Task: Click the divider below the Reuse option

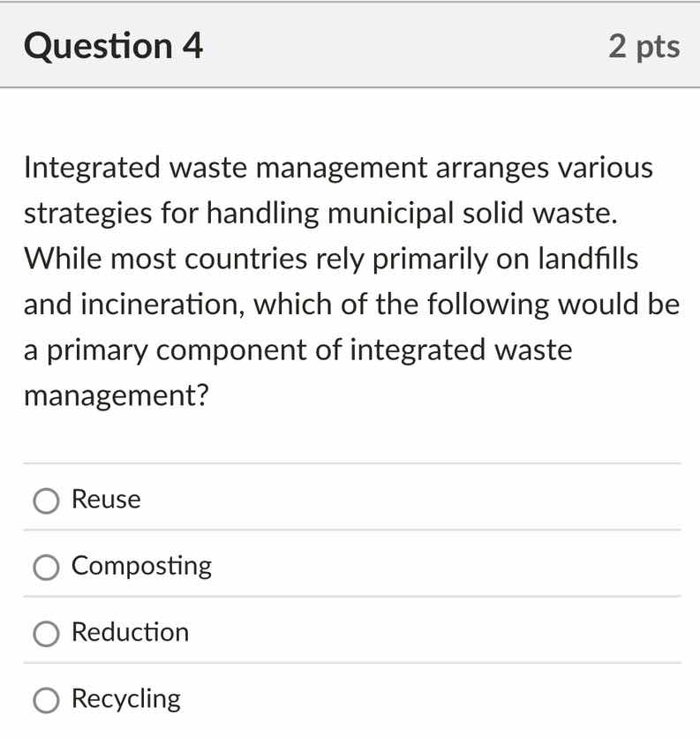Action: pyautogui.click(x=350, y=531)
